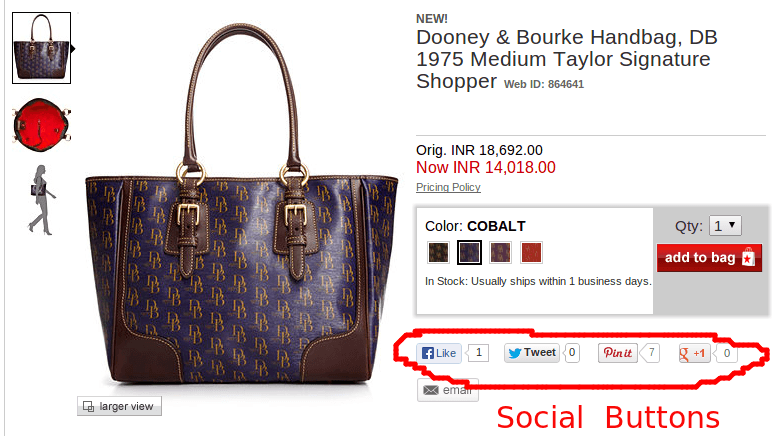Click the main handbag product image
Screen dimensions: 780x436
(241, 204)
